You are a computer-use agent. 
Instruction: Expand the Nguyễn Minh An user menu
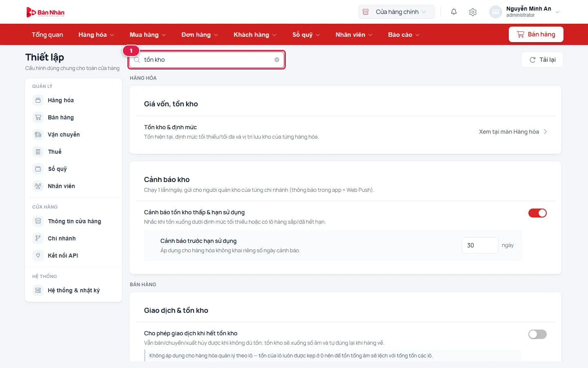pyautogui.click(x=525, y=12)
